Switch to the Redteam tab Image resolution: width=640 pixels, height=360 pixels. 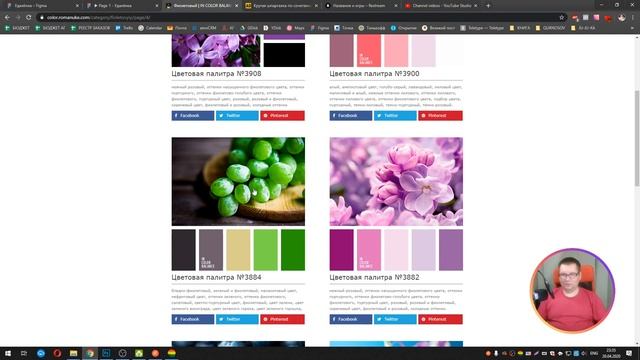pyautogui.click(x=361, y=6)
